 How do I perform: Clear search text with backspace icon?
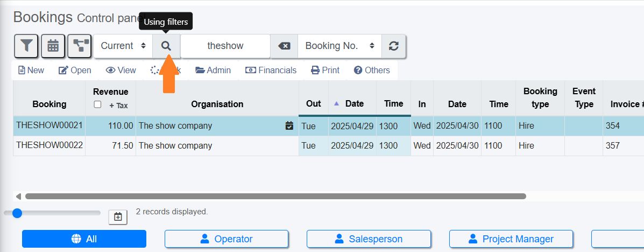tap(284, 46)
